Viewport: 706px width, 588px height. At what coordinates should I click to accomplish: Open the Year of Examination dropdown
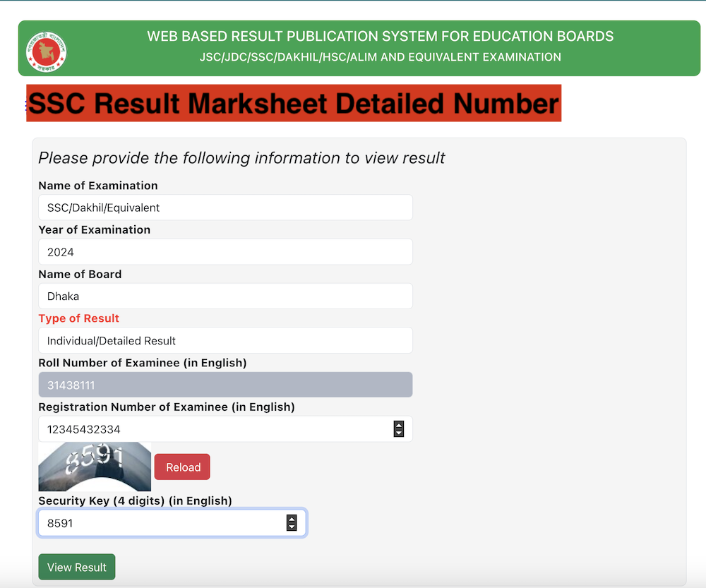coord(225,252)
